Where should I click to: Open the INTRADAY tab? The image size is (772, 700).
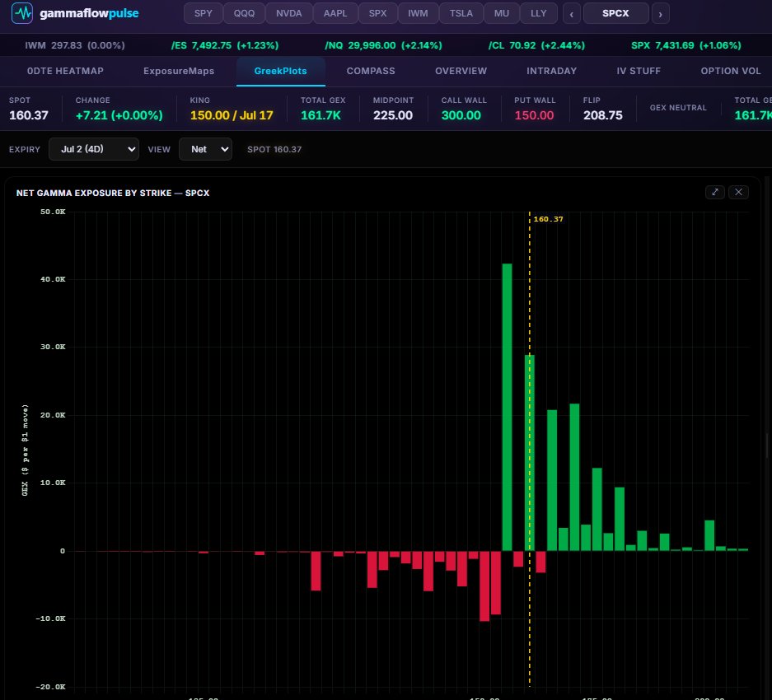551,71
